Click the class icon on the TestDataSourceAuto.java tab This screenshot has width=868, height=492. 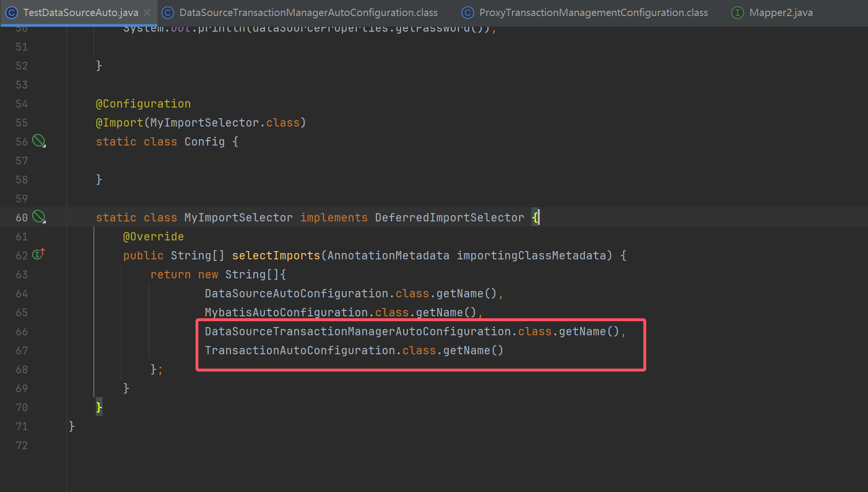click(12, 13)
